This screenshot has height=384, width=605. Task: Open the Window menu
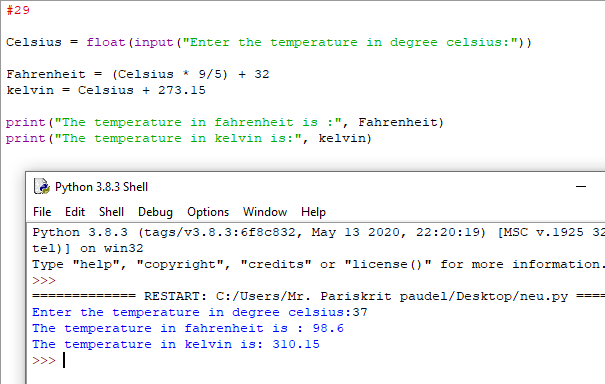(x=265, y=212)
